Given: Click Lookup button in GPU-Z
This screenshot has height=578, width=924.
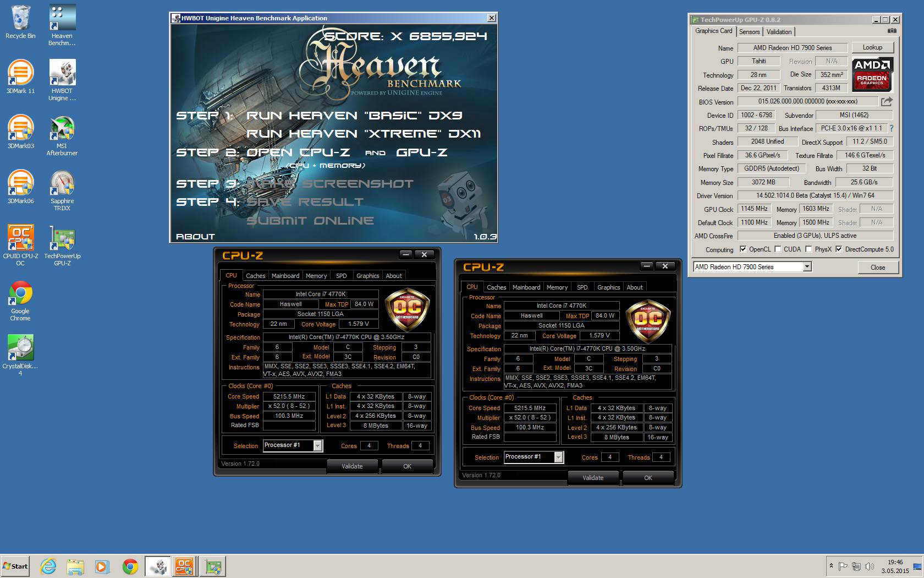Looking at the screenshot, I should [872, 47].
